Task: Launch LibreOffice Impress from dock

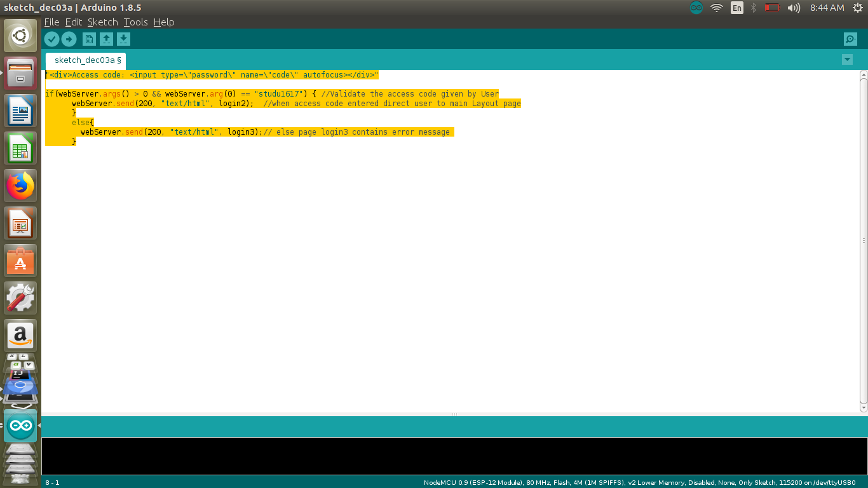Action: click(x=20, y=223)
